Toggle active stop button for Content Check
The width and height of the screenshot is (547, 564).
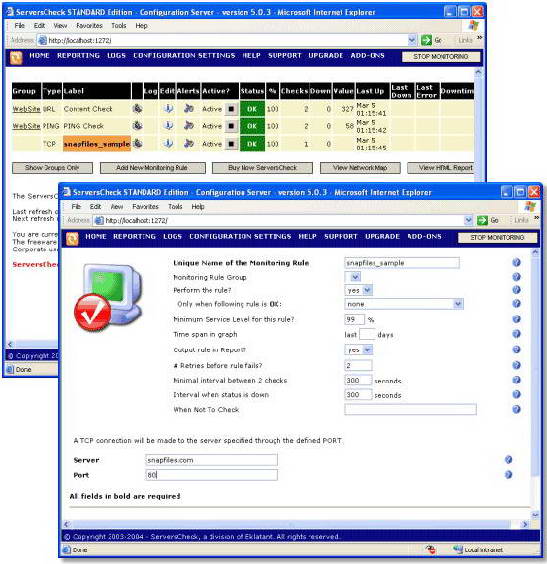[231, 109]
